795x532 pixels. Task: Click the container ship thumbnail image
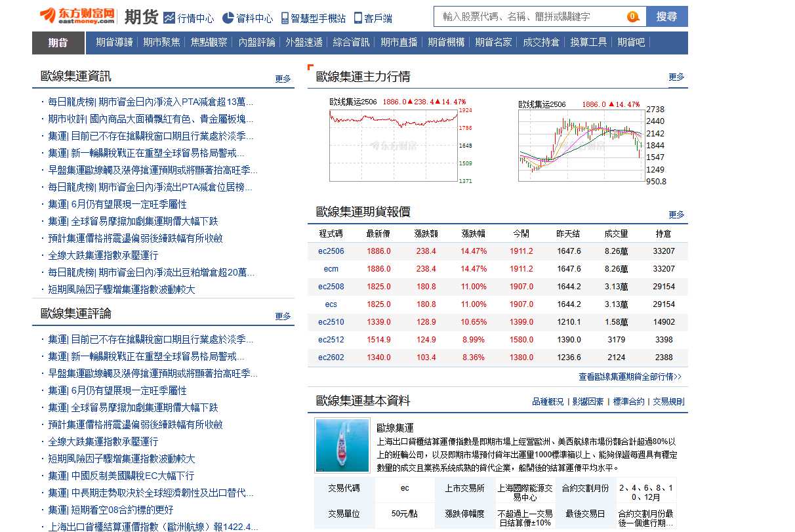coord(342,445)
